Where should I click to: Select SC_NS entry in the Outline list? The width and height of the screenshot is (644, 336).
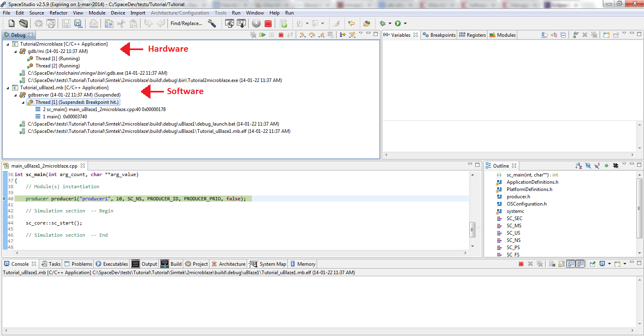[x=514, y=240]
